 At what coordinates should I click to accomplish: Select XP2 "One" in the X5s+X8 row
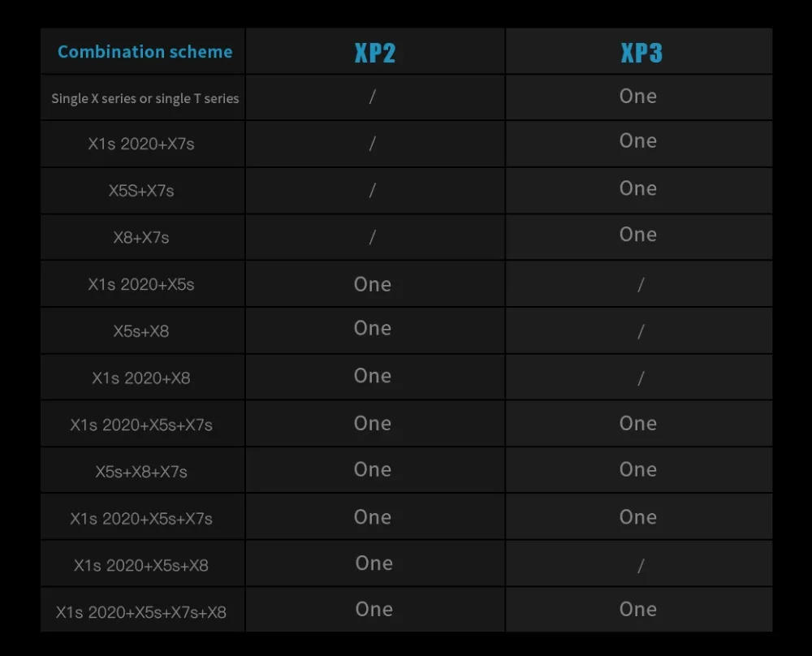coord(373,328)
